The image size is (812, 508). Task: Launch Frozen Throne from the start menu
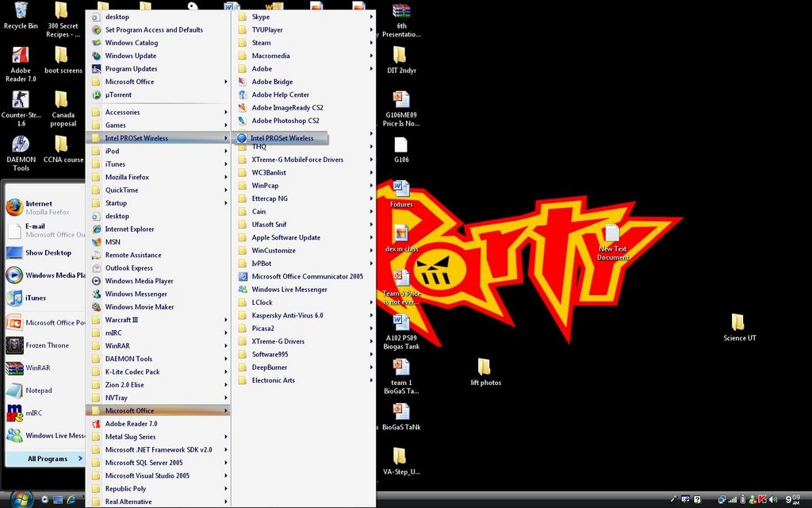click(x=45, y=345)
